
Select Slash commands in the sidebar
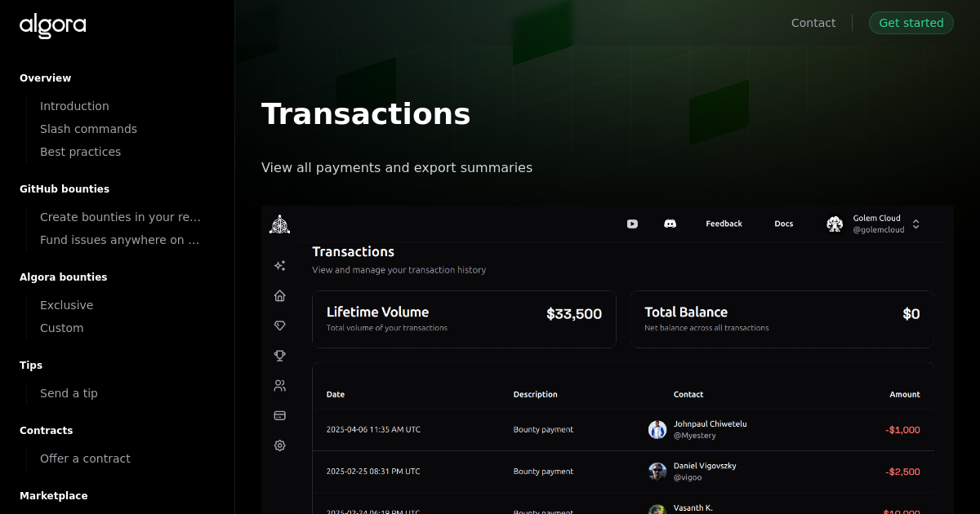tap(88, 128)
